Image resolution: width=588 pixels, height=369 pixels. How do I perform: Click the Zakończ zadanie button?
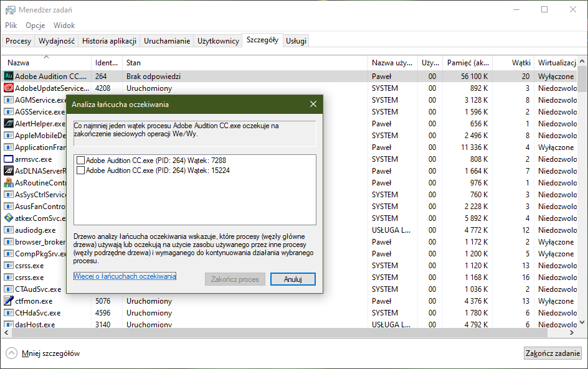coord(552,353)
